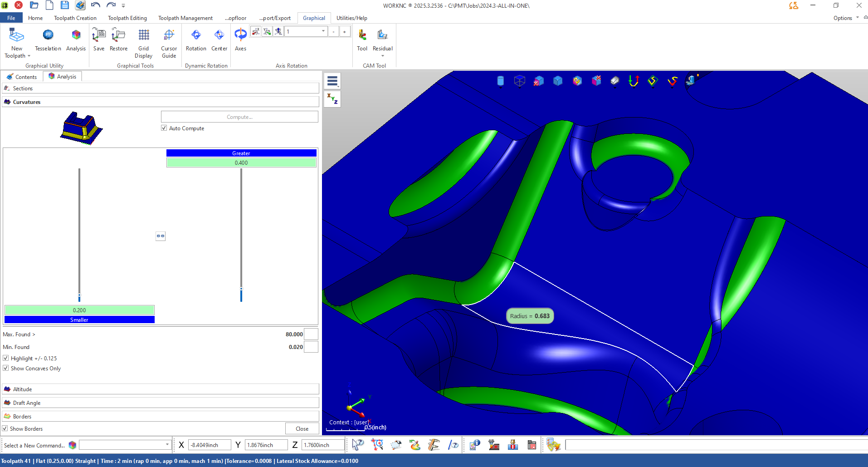This screenshot has height=467, width=868.
Task: Open the Cursor Guide tool
Action: [169, 41]
